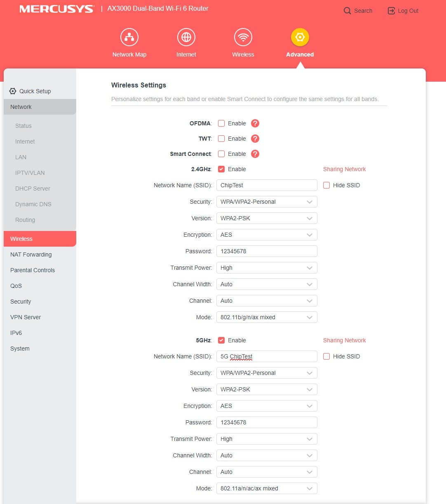Screen dimensions: 446x504
Task: Enable the Smart Connect checkbox
Action: [221, 154]
